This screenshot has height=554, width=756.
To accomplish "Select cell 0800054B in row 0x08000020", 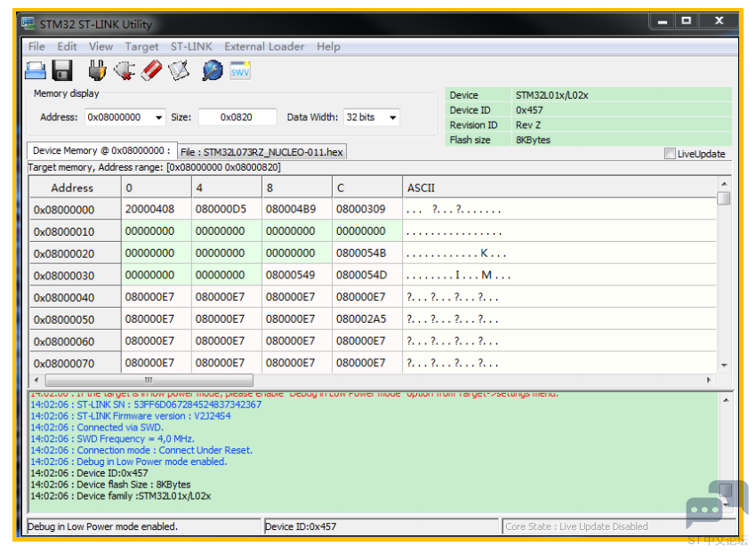I will click(x=367, y=253).
